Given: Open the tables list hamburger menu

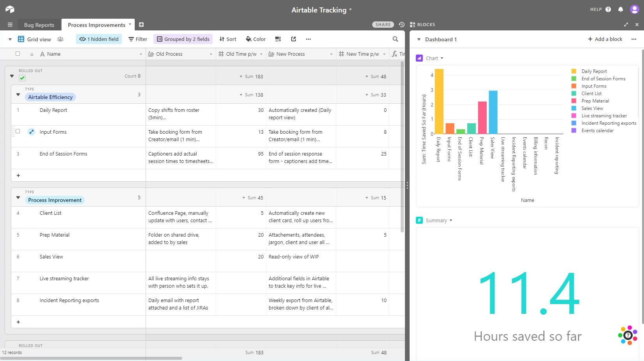Looking at the screenshot, I should point(10,25).
